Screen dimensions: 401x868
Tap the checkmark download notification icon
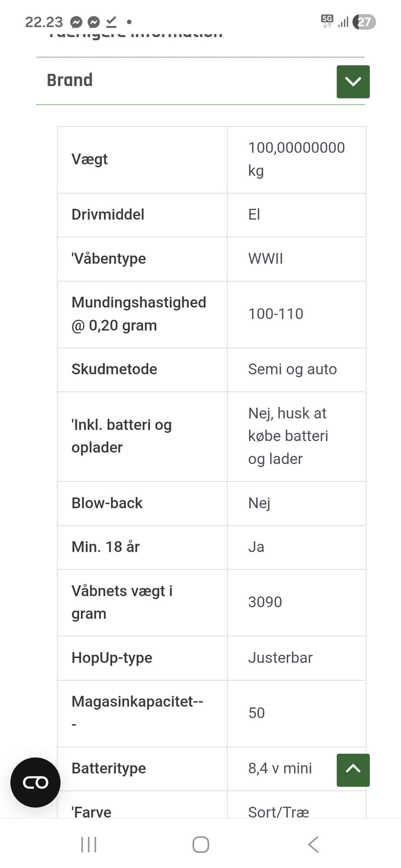point(111,22)
